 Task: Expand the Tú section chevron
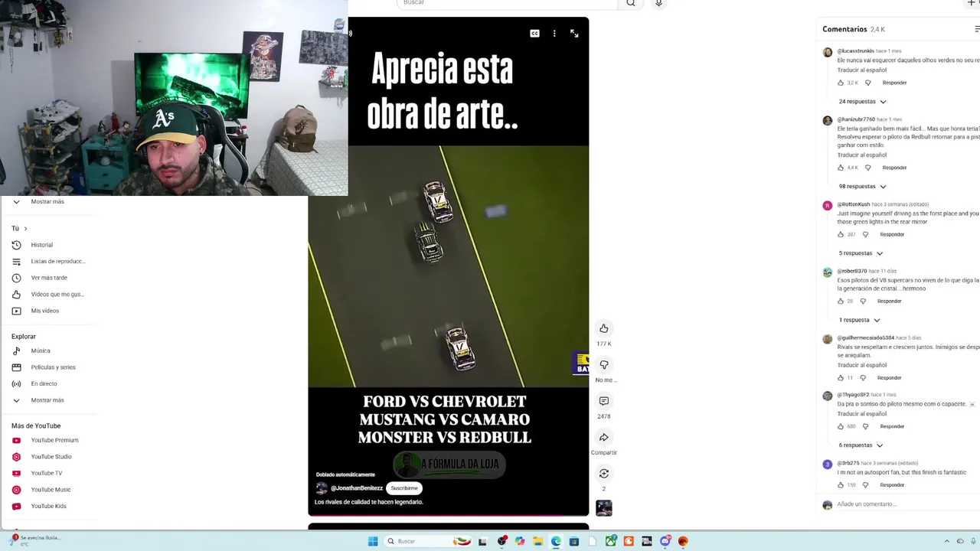point(25,229)
